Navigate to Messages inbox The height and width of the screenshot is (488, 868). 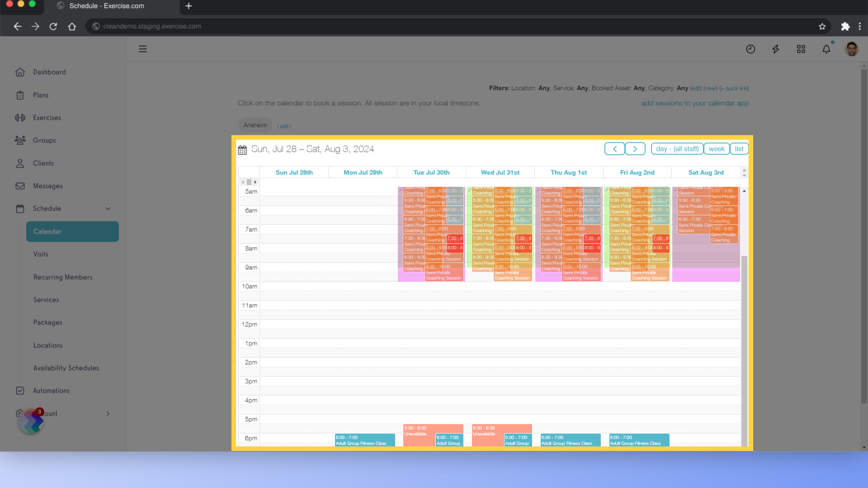click(x=47, y=186)
